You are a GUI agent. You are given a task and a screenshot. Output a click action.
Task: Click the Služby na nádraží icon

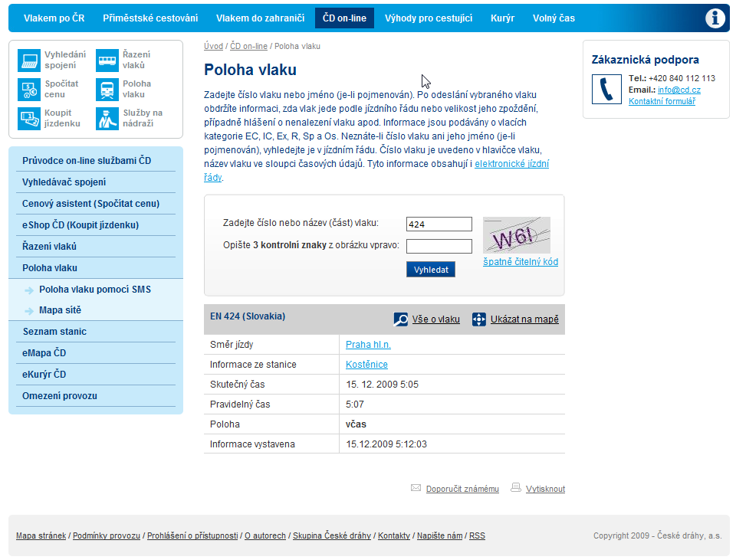[107, 118]
